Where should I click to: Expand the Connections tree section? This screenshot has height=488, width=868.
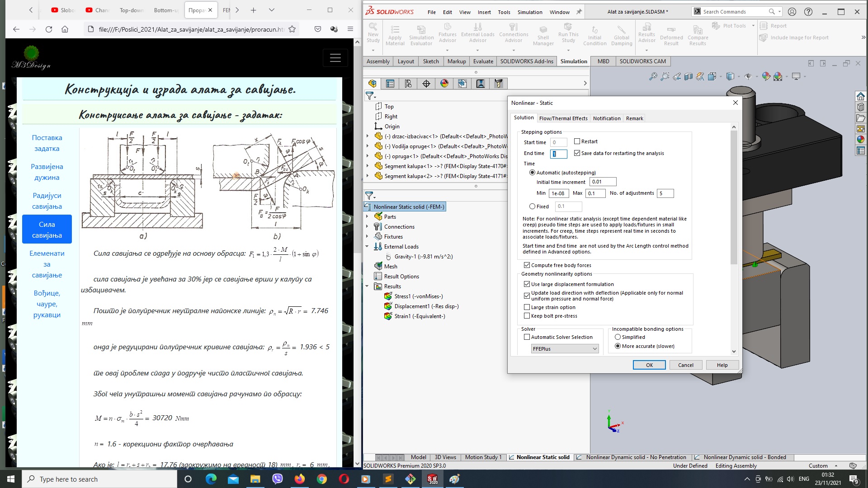point(366,226)
